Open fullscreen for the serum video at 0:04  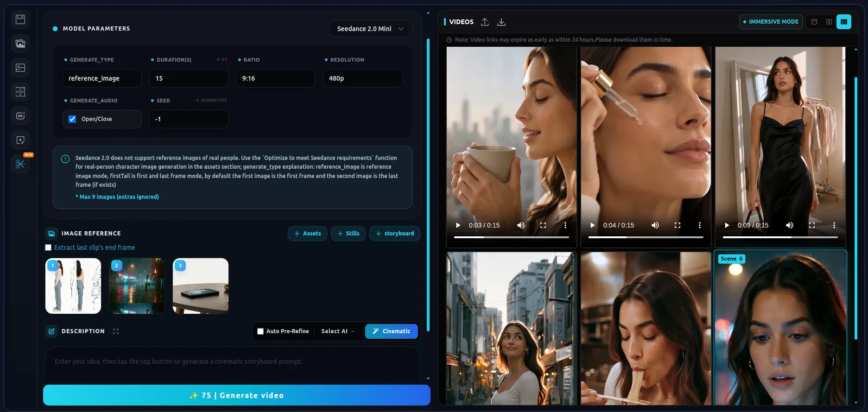point(678,225)
